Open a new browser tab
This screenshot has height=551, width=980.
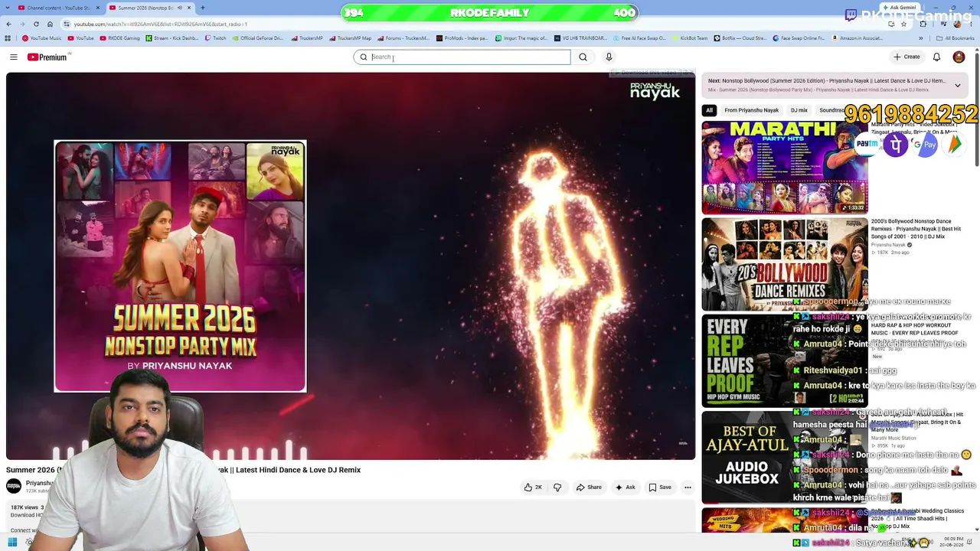tap(202, 8)
